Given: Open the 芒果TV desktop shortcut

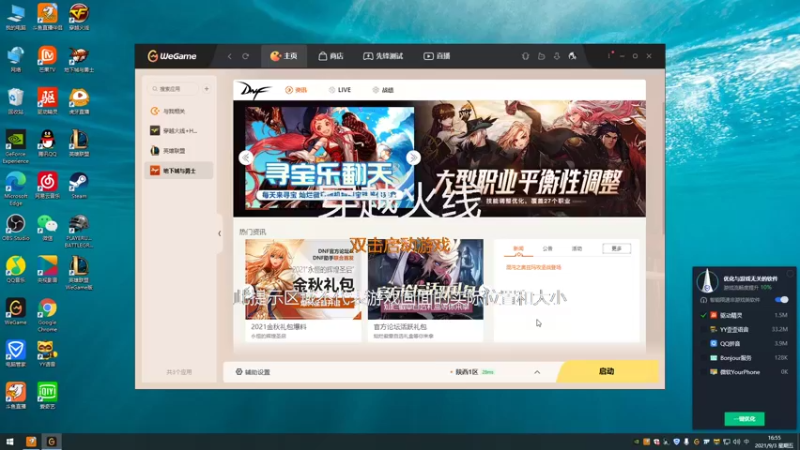Looking at the screenshot, I should tap(47, 59).
